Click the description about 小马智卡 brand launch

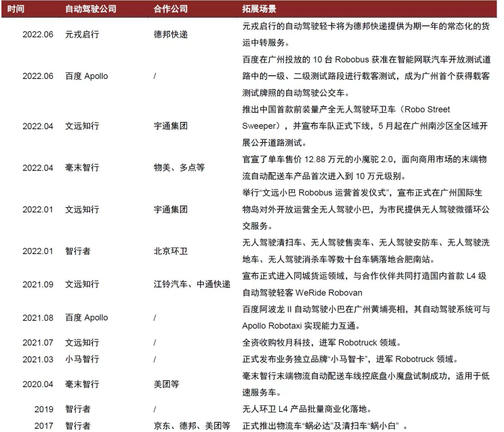pos(351,359)
